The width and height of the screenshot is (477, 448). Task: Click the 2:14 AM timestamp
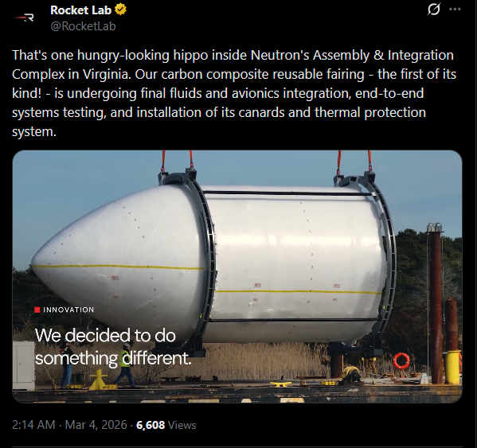[x=33, y=425]
